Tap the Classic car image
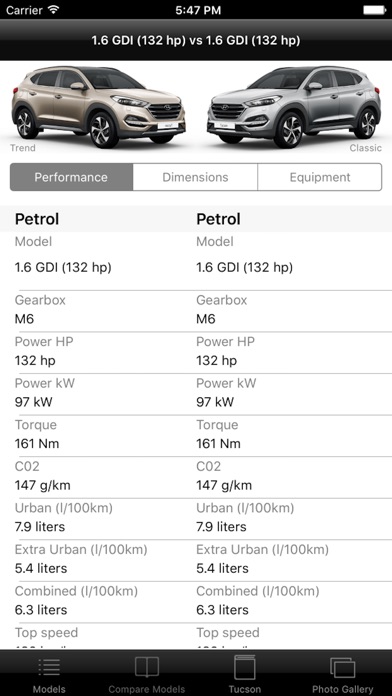392x696 pixels. (294, 107)
